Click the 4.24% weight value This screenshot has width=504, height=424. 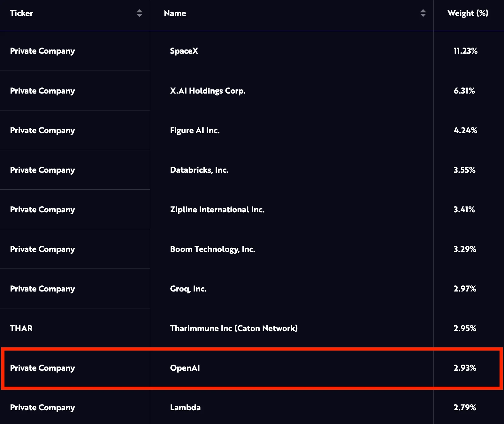[x=466, y=130]
